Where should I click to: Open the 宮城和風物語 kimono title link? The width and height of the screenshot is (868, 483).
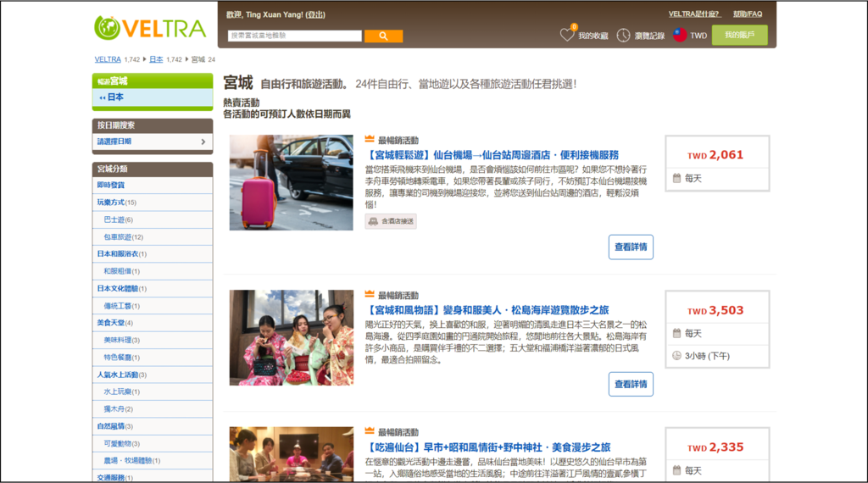(x=487, y=310)
